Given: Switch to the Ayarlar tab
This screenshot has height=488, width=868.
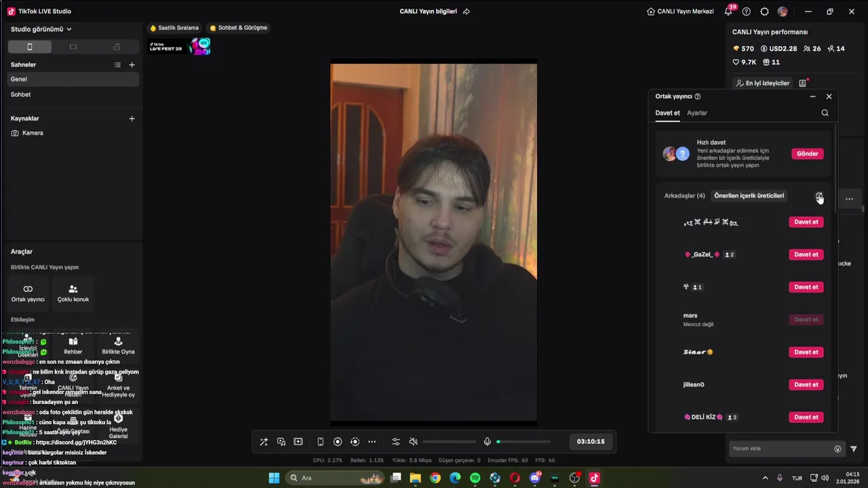Looking at the screenshot, I should coord(697,113).
